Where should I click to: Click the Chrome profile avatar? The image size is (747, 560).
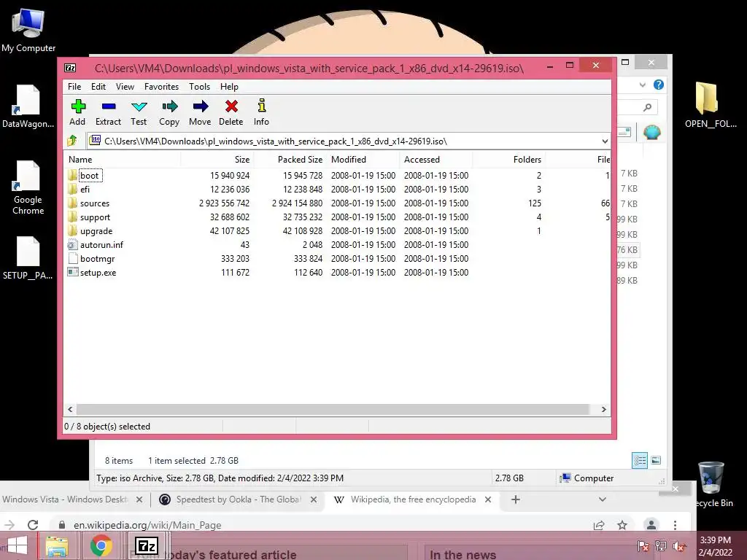point(651,525)
